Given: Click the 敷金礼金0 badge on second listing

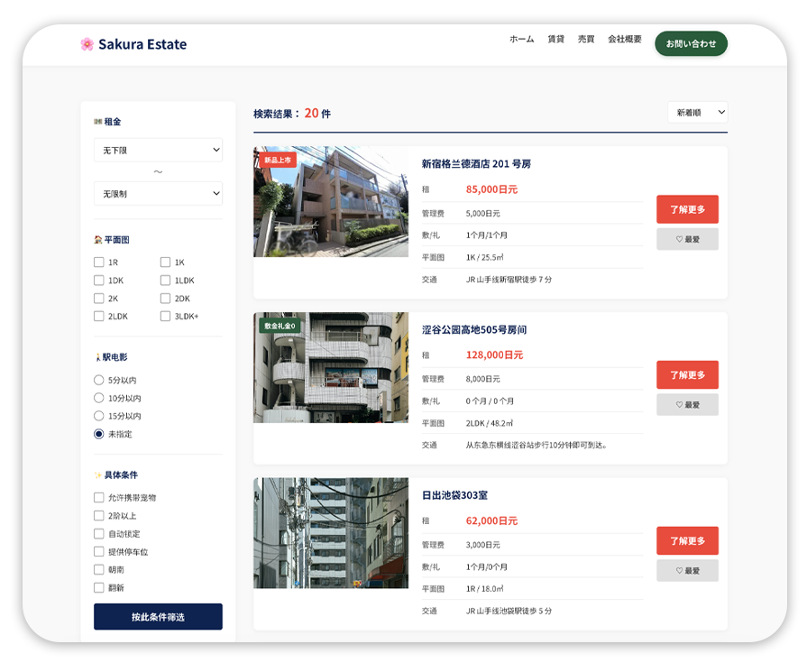Looking at the screenshot, I should pyautogui.click(x=280, y=326).
